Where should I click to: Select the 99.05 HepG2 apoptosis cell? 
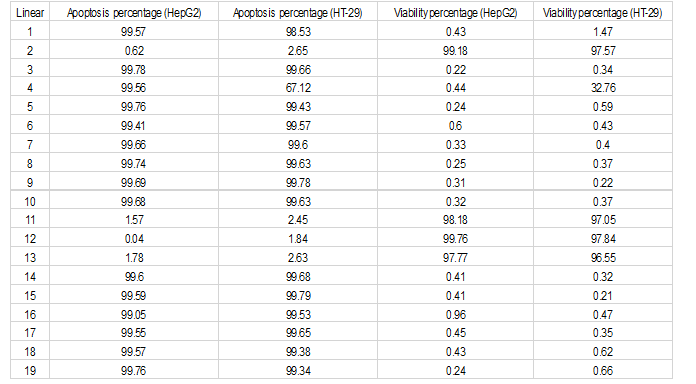point(134,314)
